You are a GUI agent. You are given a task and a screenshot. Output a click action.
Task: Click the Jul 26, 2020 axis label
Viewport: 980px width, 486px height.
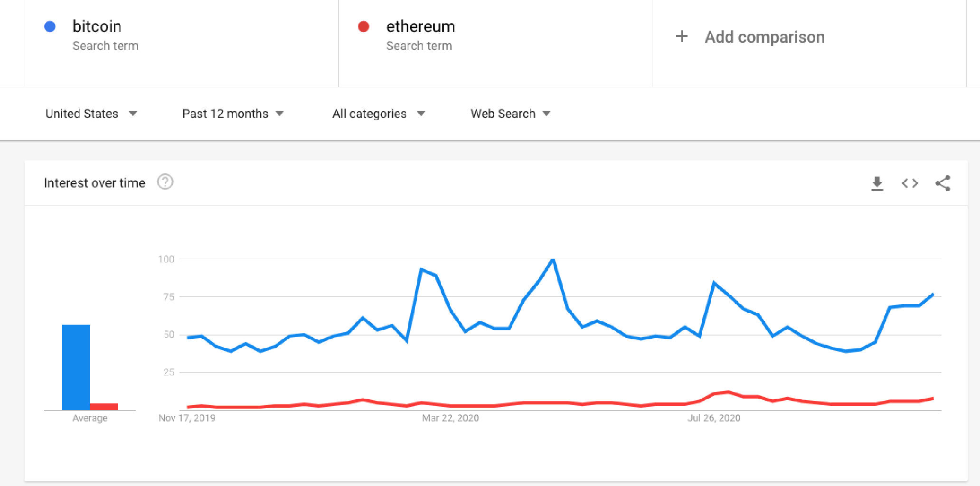(714, 418)
